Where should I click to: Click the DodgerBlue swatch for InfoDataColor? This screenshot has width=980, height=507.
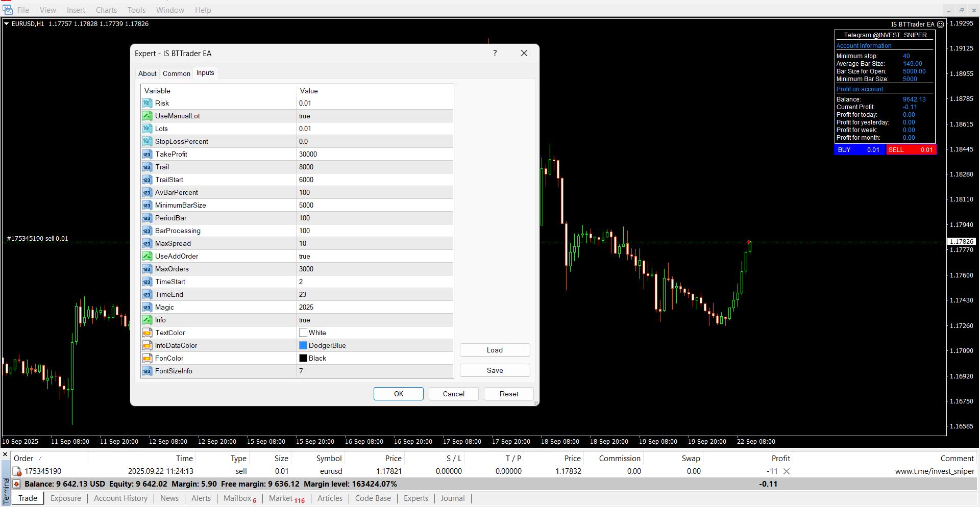click(x=303, y=345)
